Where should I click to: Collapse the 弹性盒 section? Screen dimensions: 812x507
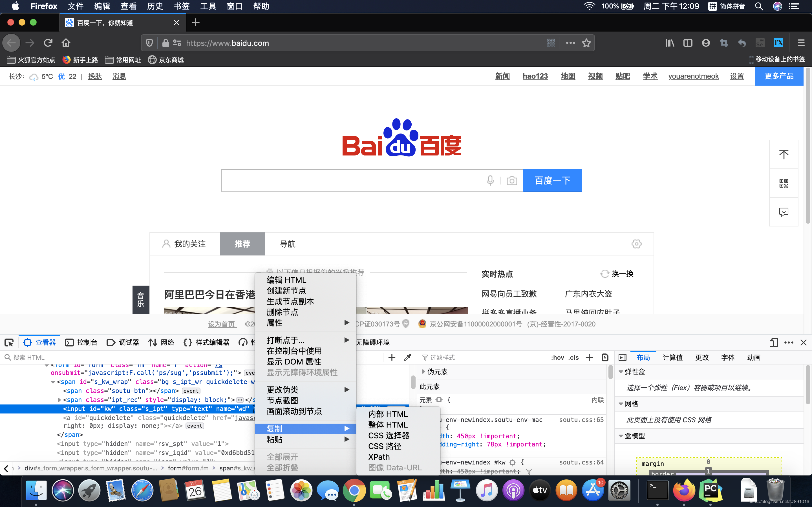621,372
